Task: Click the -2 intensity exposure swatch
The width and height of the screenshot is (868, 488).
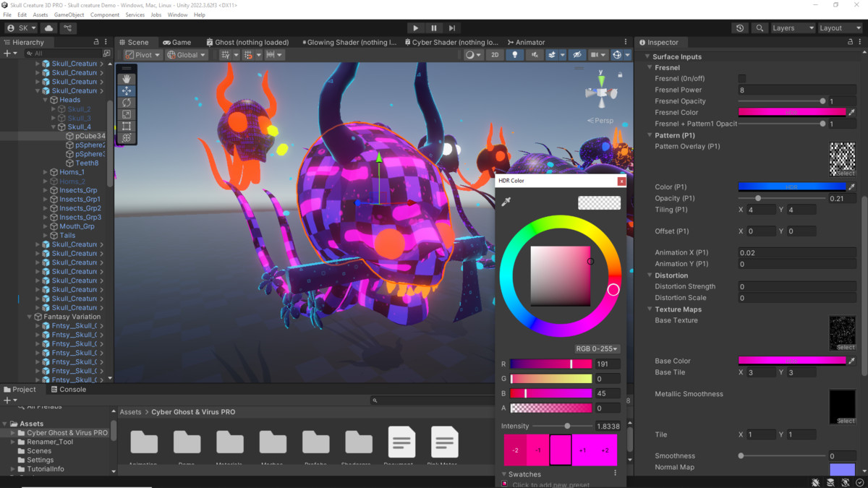Action: click(x=515, y=450)
